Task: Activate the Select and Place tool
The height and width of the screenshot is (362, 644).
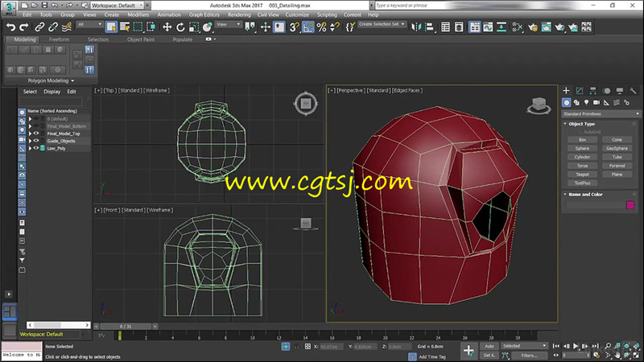Action: coord(208,27)
